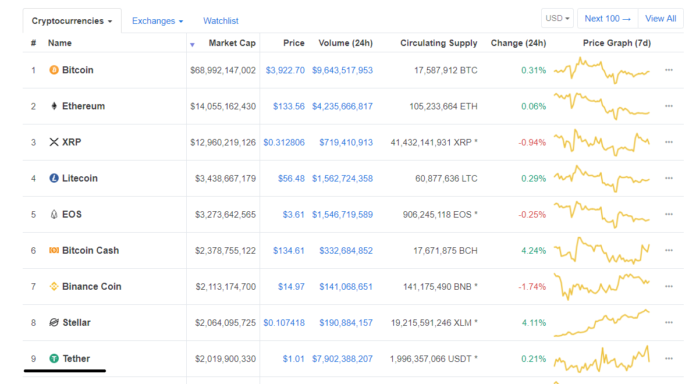The height and width of the screenshot is (384, 696).
Task: Click the XRP cross logo icon
Action: click(54, 142)
